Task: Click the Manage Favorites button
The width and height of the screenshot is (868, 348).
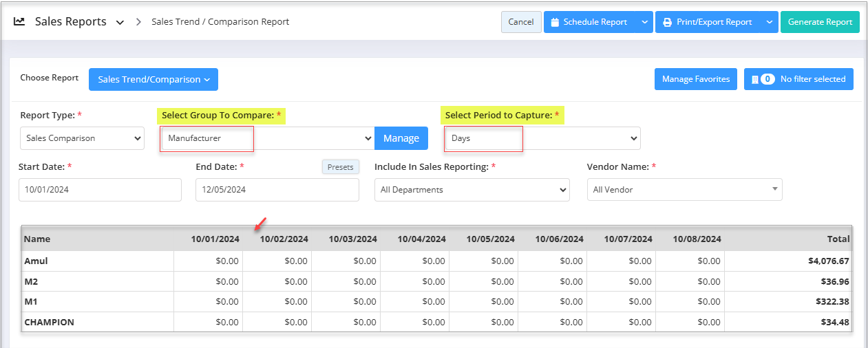Action: coord(696,79)
